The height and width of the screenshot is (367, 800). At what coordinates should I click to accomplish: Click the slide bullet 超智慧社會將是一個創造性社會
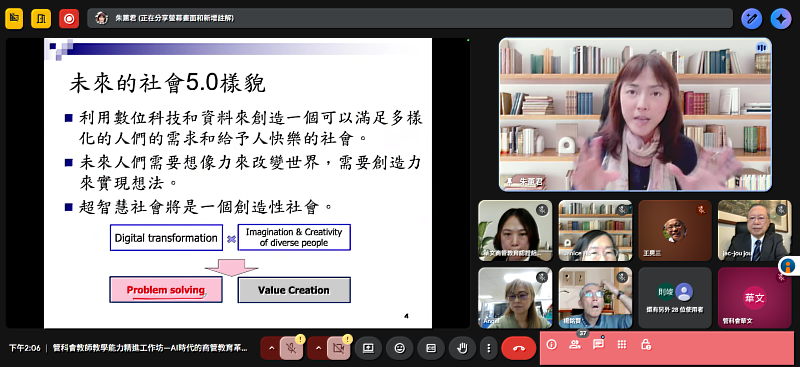pos(206,207)
